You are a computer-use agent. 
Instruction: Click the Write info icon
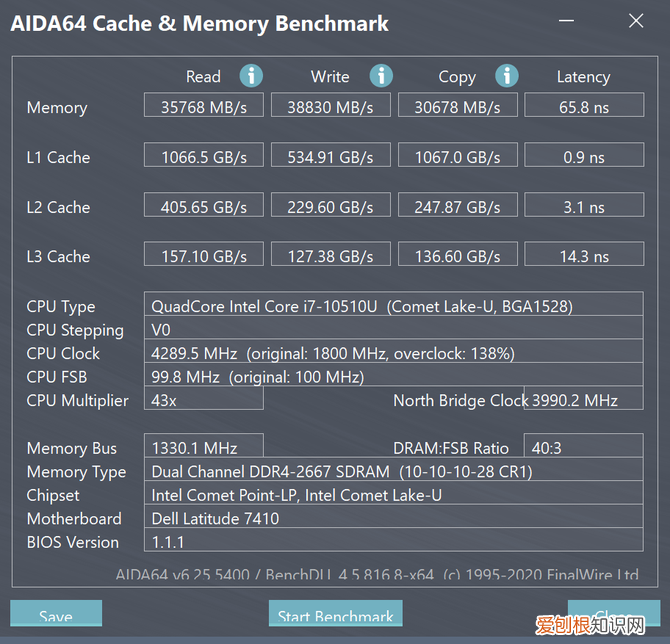pos(381,76)
